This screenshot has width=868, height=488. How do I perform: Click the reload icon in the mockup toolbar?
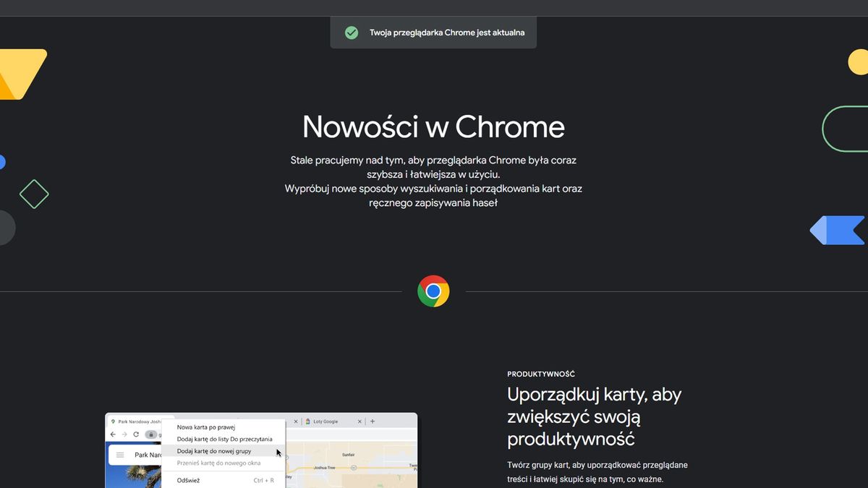[136, 435]
